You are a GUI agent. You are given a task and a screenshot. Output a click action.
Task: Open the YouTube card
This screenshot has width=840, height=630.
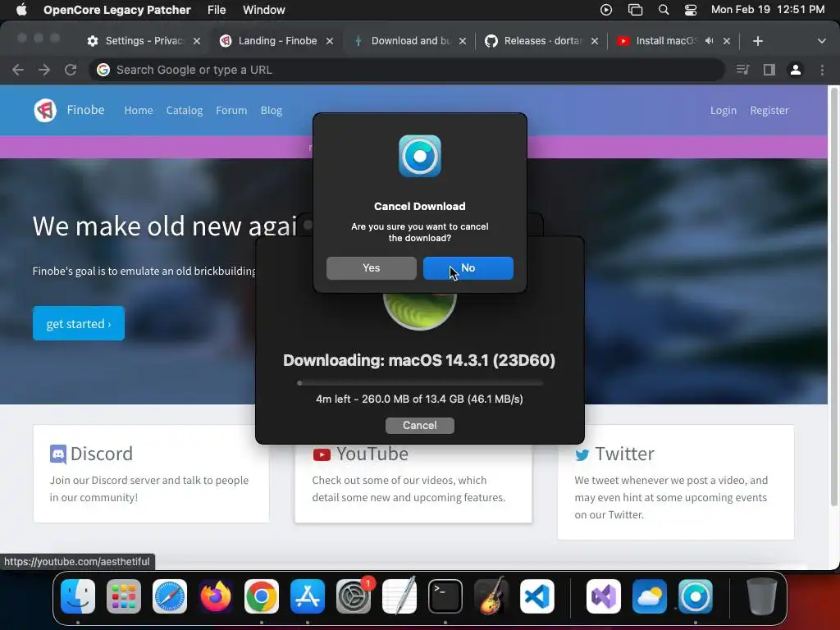(413, 482)
